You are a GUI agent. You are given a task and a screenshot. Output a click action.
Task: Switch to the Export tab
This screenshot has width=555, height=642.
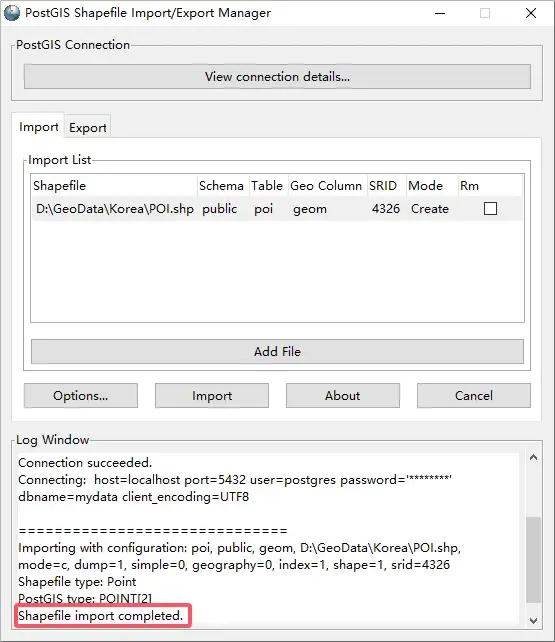click(88, 128)
